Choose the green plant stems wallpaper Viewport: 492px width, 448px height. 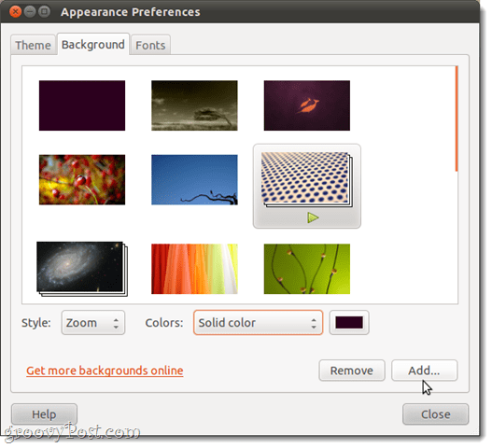pyautogui.click(x=307, y=269)
